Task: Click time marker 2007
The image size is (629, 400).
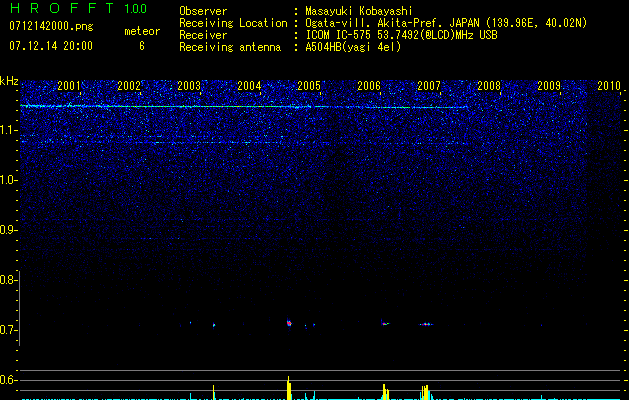Action: (x=429, y=85)
